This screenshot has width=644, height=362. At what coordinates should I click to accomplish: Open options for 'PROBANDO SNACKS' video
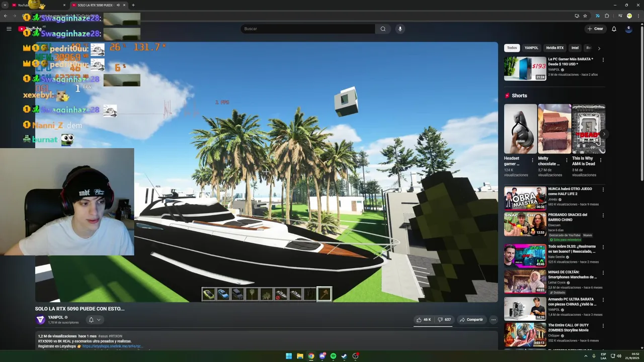point(603,216)
